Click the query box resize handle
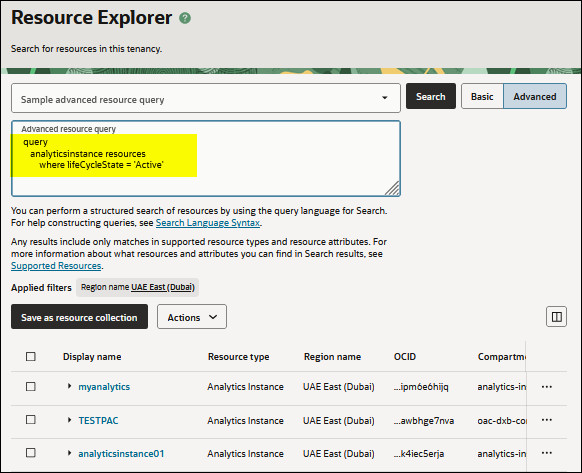Screen dimensions: 582x473 coord(392,188)
